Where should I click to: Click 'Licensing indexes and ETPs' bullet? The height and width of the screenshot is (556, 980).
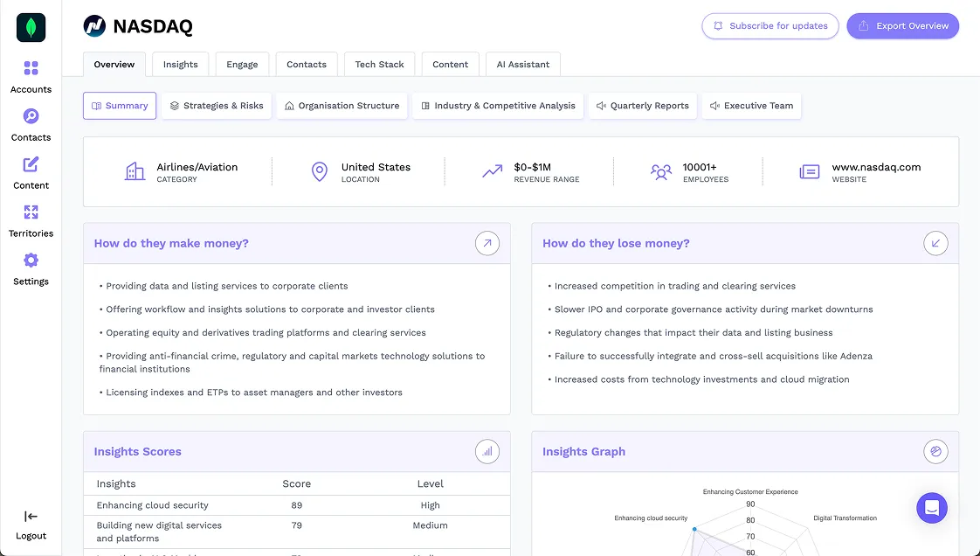pos(251,393)
